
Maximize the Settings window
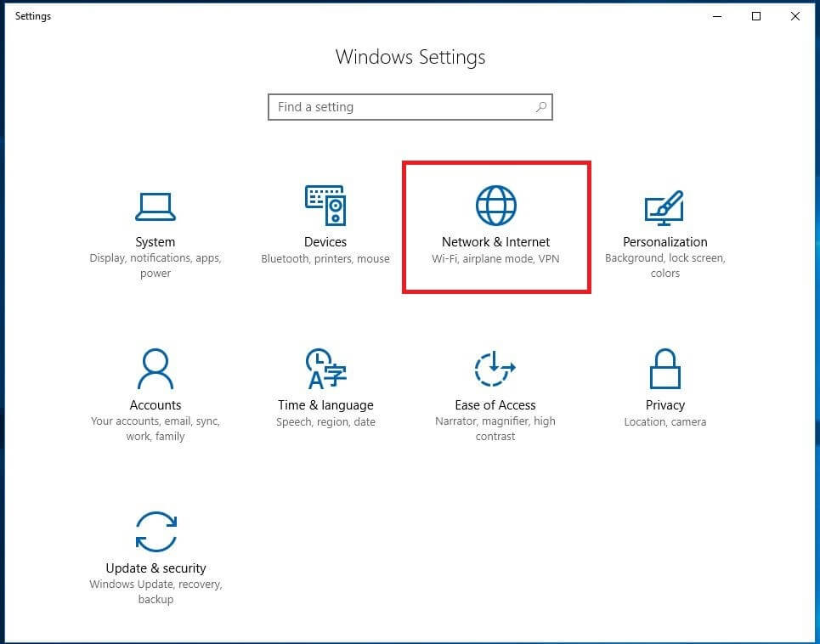756,16
